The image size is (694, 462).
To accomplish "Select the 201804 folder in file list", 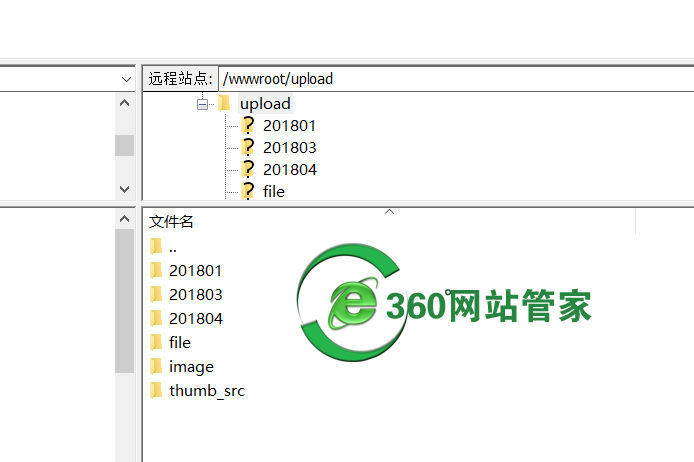I will [196, 318].
